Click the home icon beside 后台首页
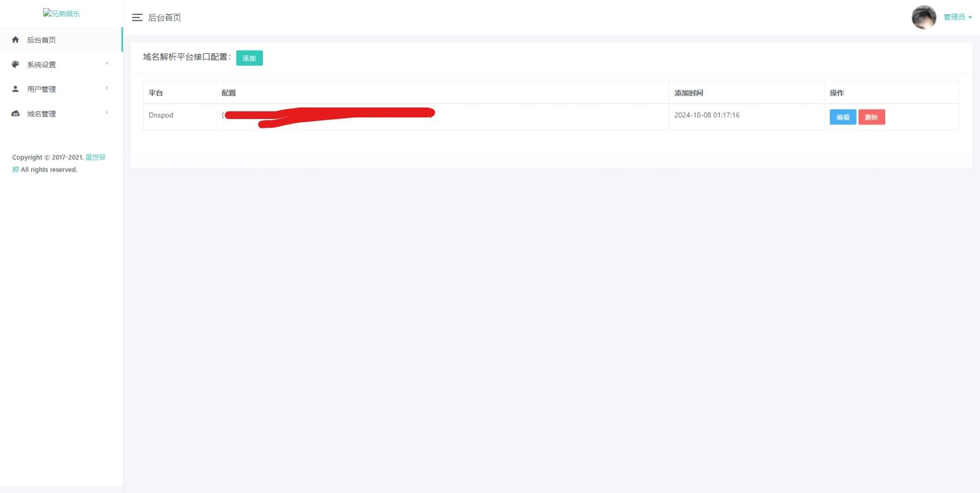Image resolution: width=980 pixels, height=493 pixels. [x=15, y=39]
